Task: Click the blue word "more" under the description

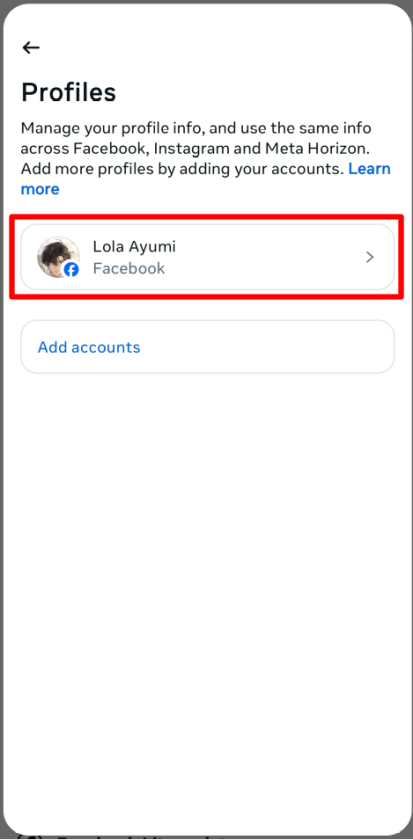Action: coord(40,189)
